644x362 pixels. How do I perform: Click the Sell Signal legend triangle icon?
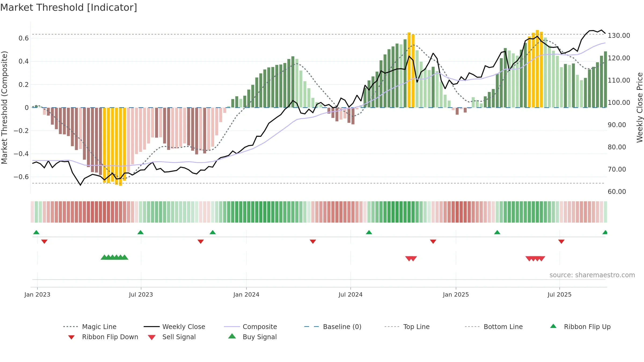coord(152,337)
